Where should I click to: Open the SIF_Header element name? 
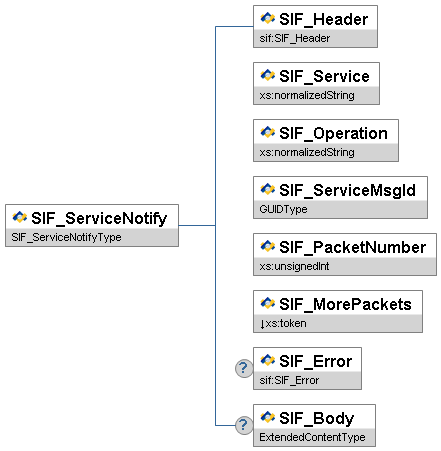323,19
